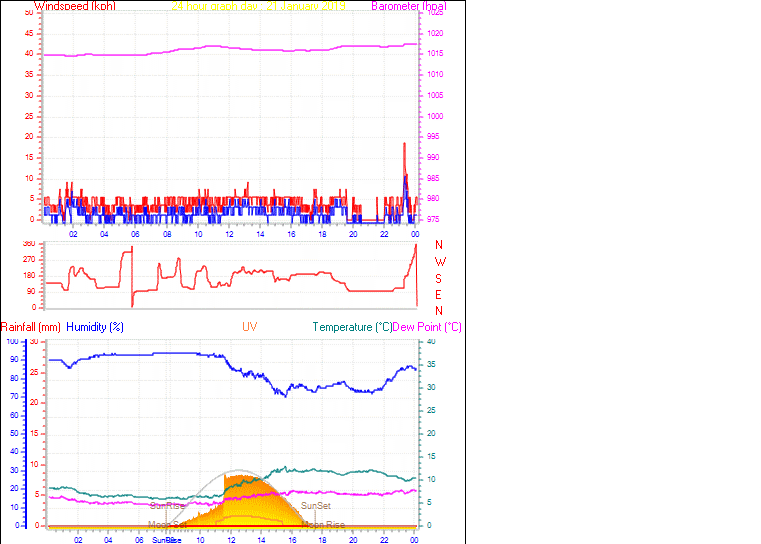Select the "Dew Point (°C)" legend label
The image size is (761, 544).
pyautogui.click(x=427, y=327)
